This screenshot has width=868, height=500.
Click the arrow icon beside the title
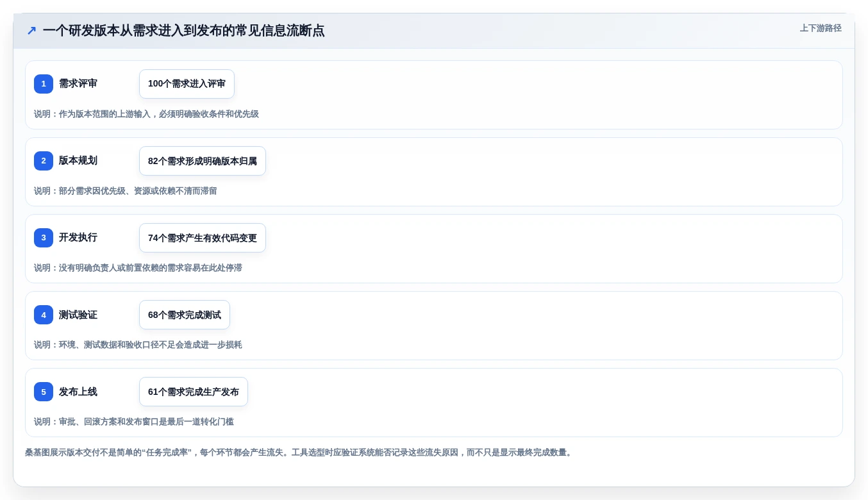point(31,31)
